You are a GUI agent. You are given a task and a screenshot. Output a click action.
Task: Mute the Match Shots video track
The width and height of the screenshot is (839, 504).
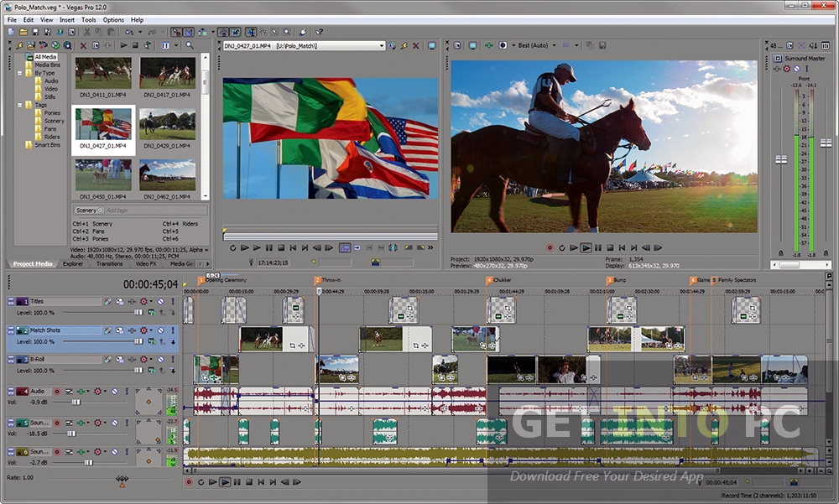161,330
